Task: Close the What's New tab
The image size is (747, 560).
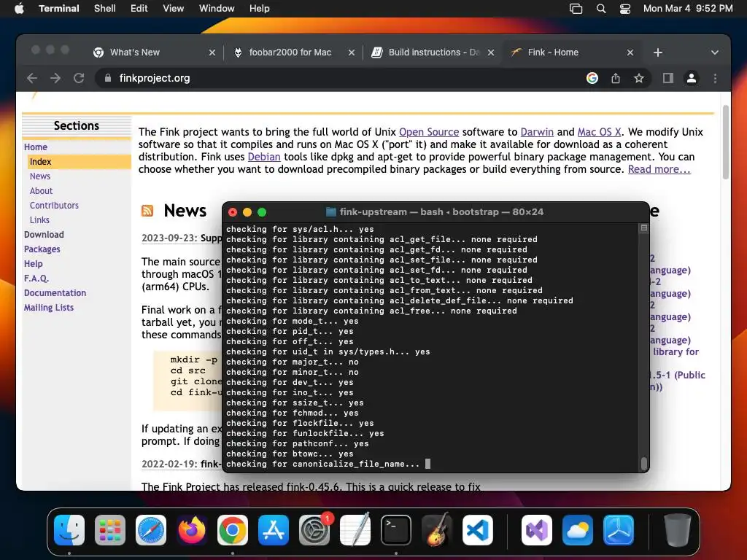Action: [212, 52]
